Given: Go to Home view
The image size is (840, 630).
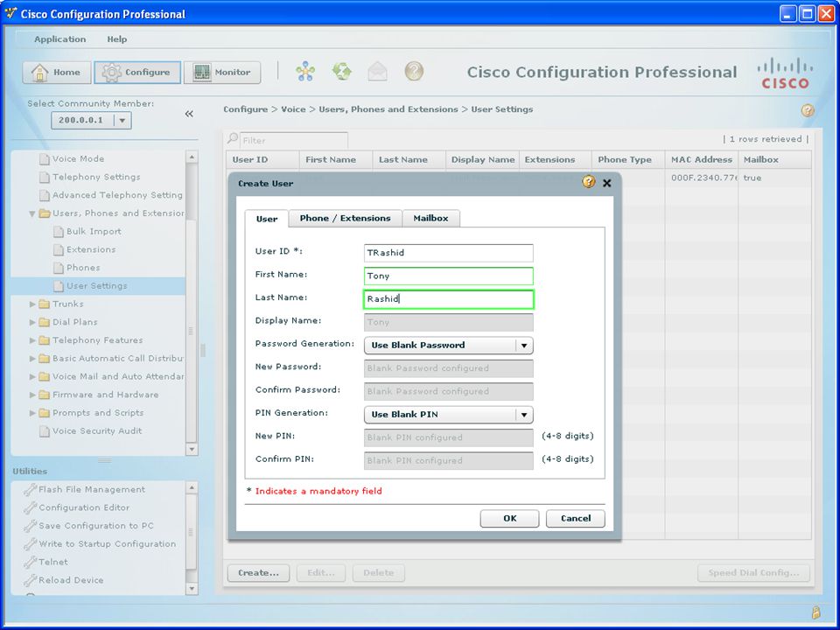Looking at the screenshot, I should coord(57,73).
